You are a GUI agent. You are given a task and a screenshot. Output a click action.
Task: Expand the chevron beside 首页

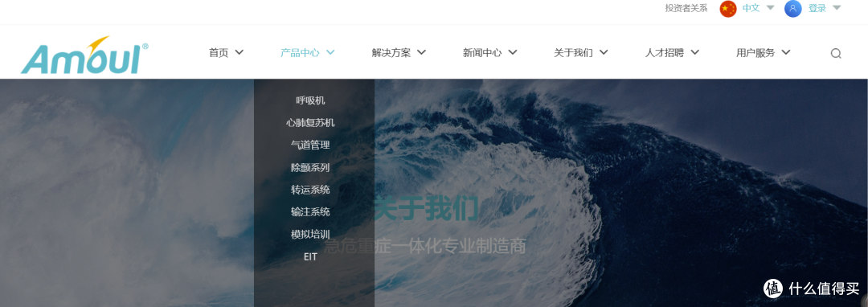click(x=240, y=52)
